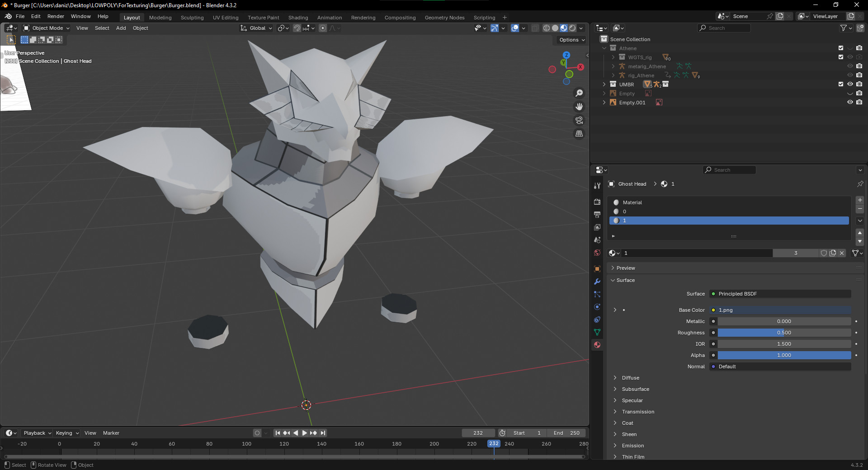
Task: Select rendered viewport shading
Action: point(572,28)
